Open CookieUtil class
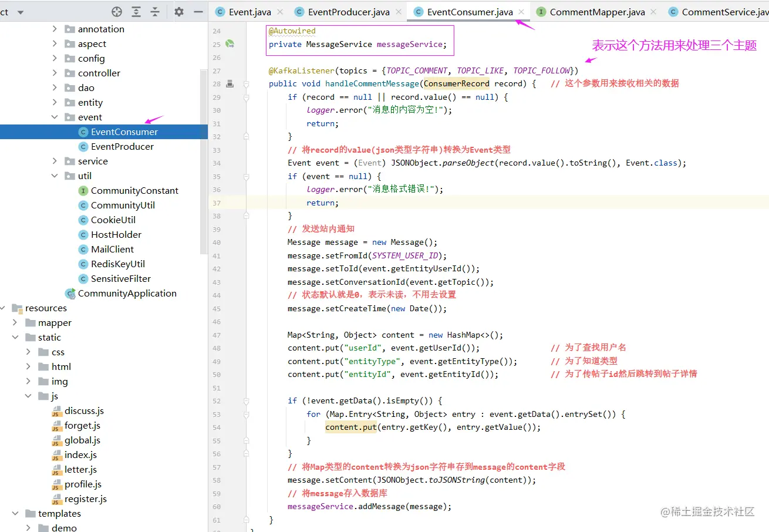769x532 pixels. click(113, 220)
